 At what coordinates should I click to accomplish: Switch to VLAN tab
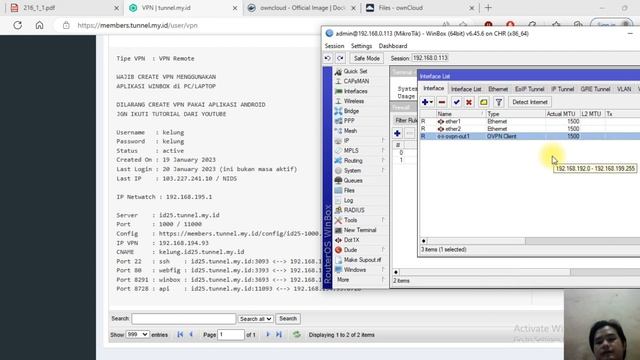coord(624,89)
